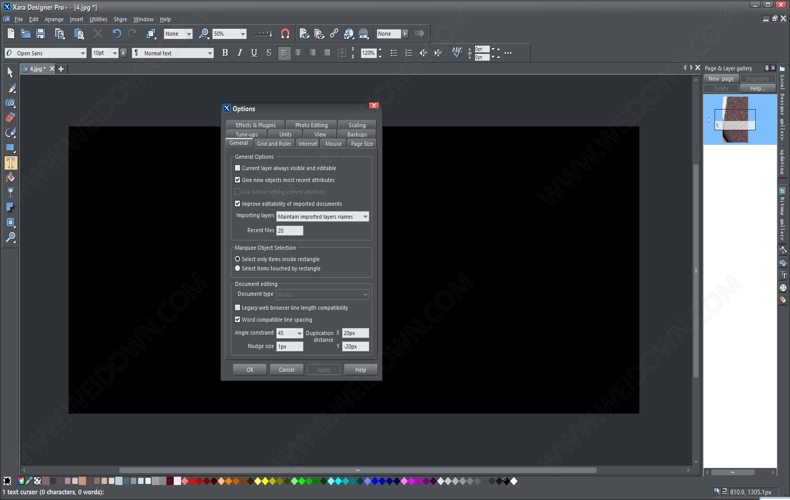Open the Open Sans font dropdown
Image resolution: width=790 pixels, height=500 pixels.
[x=81, y=53]
